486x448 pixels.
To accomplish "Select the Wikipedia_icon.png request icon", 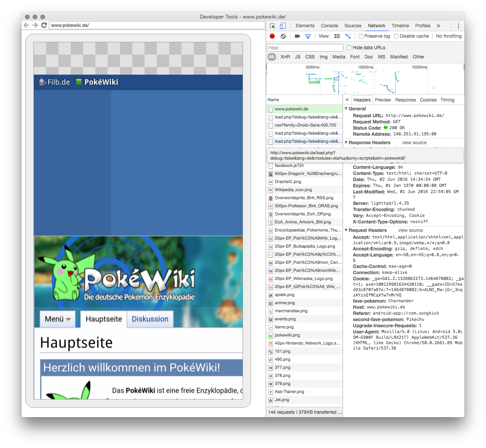I will point(271,190).
